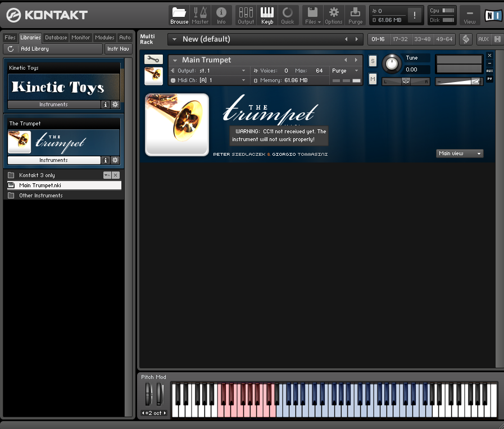Switch to the Libraries tab
This screenshot has width=504, height=429.
30,38
